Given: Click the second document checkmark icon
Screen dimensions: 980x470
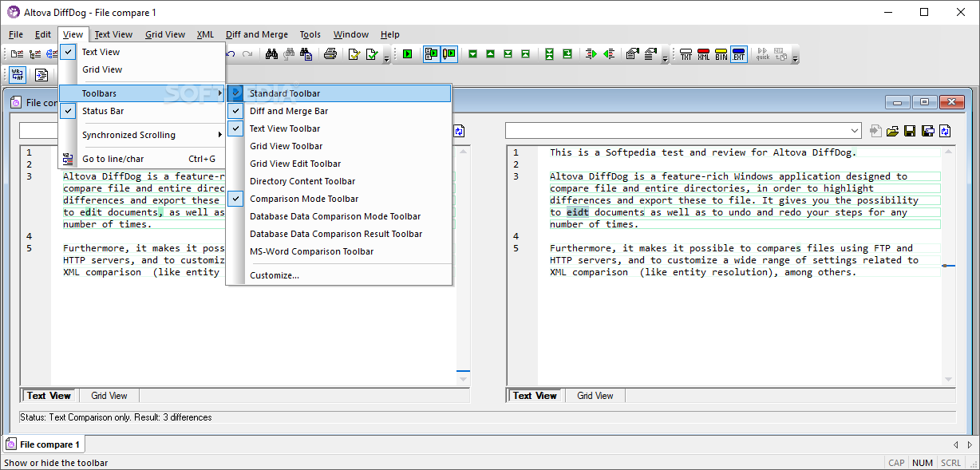Looking at the screenshot, I should pyautogui.click(x=371, y=54).
